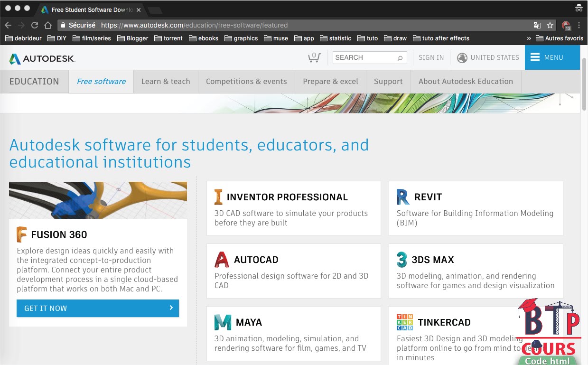This screenshot has width=588, height=365.
Task: Open the ebooks bookmark folder
Action: point(203,38)
